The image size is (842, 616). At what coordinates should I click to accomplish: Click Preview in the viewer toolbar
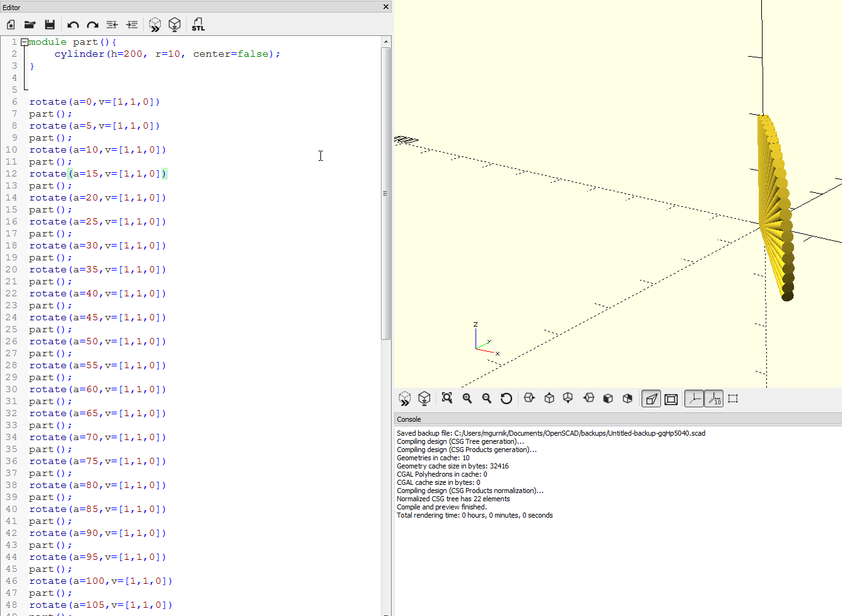coord(405,398)
